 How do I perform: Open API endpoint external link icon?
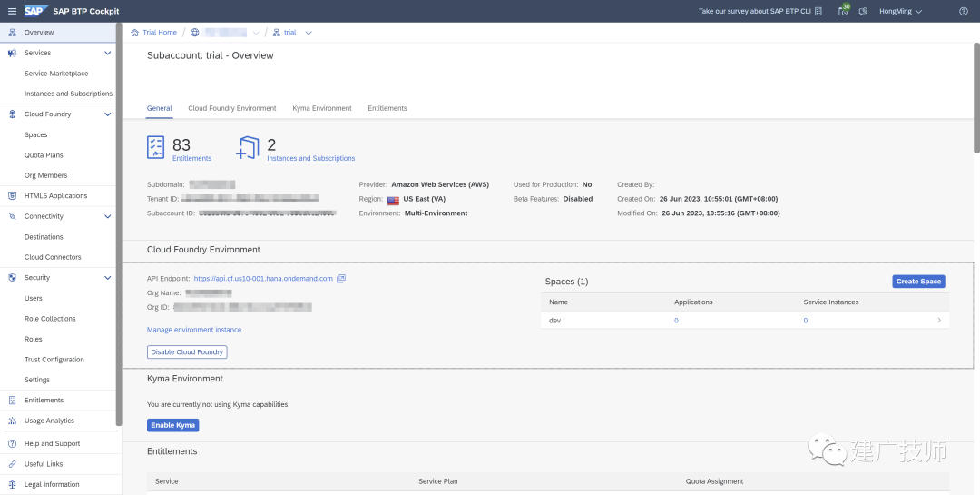click(x=341, y=279)
